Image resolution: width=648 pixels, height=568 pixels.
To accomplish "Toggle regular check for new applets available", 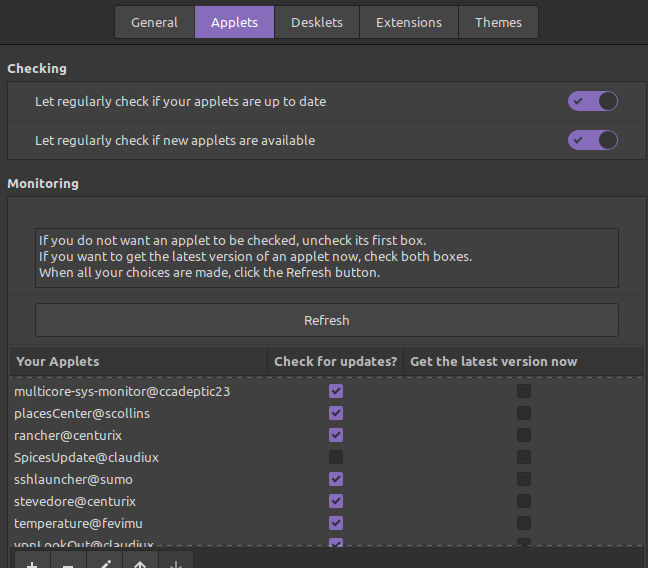I will 593,140.
